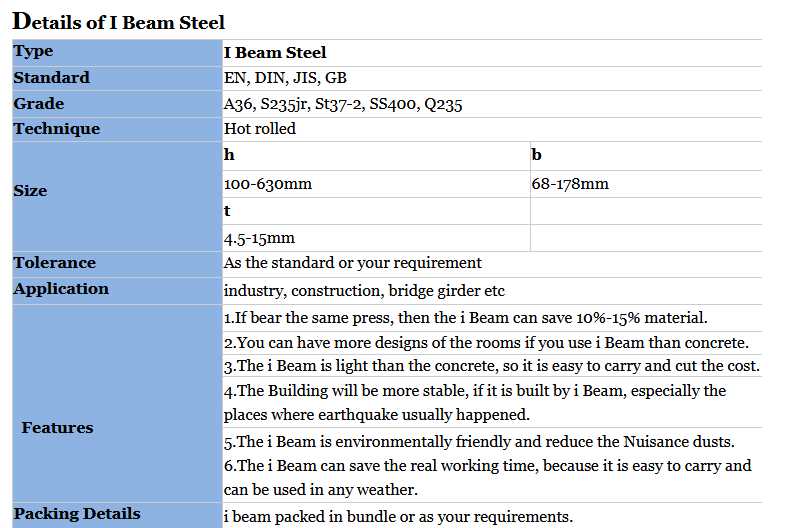This screenshot has height=528, width=791.
Task: Click the "I Beam Steel" value cell
Action: pyautogui.click(x=275, y=53)
